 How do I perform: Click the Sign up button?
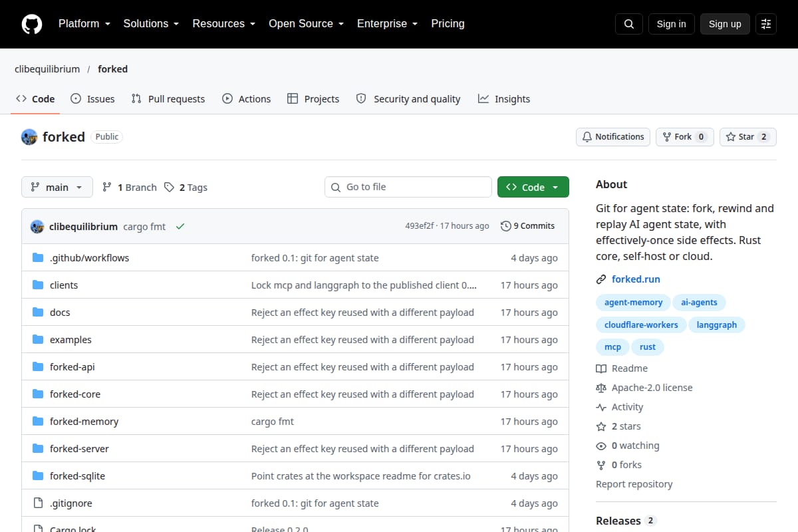[x=725, y=24]
